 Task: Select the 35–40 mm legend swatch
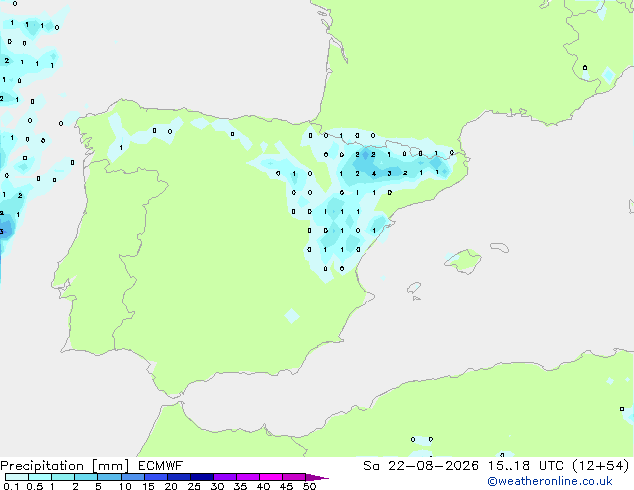pyautogui.click(x=247, y=477)
